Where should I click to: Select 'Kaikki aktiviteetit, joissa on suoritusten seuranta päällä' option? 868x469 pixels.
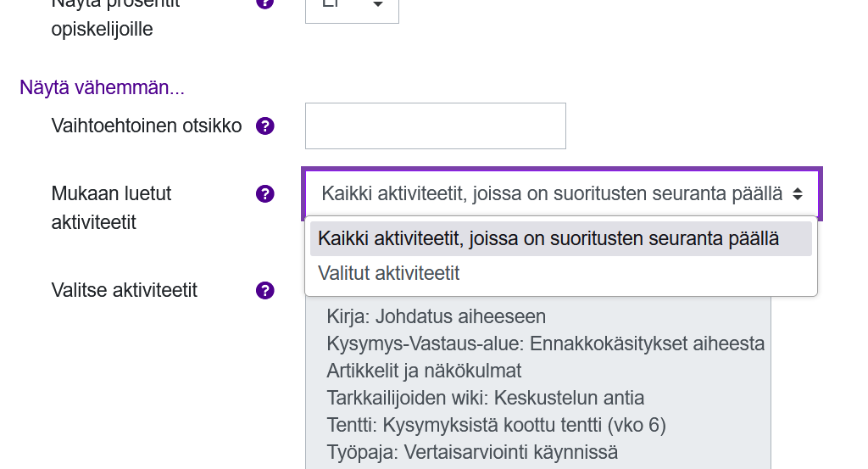click(548, 239)
